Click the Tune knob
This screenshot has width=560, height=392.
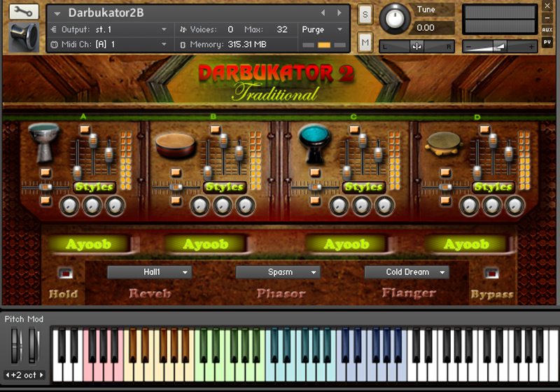pyautogui.click(x=394, y=19)
